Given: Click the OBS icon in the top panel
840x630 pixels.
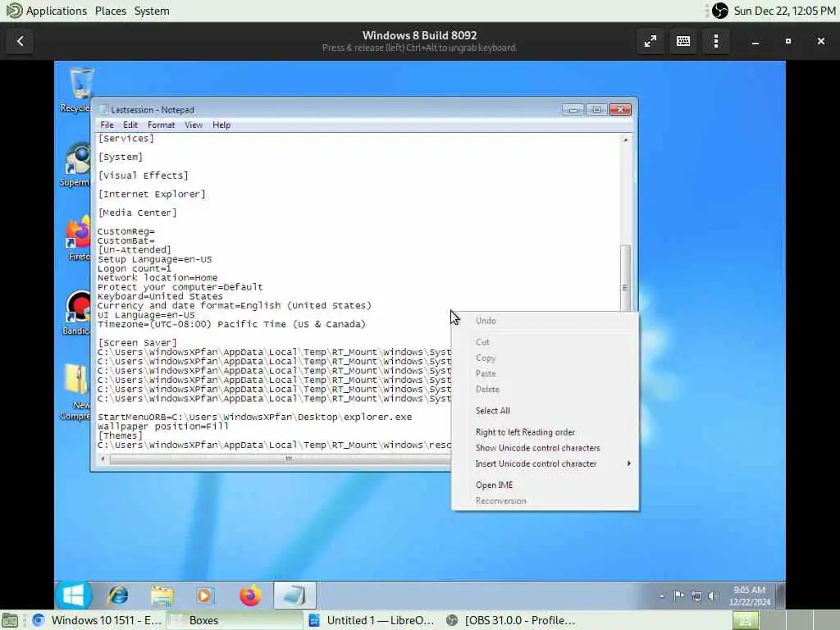Looking at the screenshot, I should tap(720, 11).
